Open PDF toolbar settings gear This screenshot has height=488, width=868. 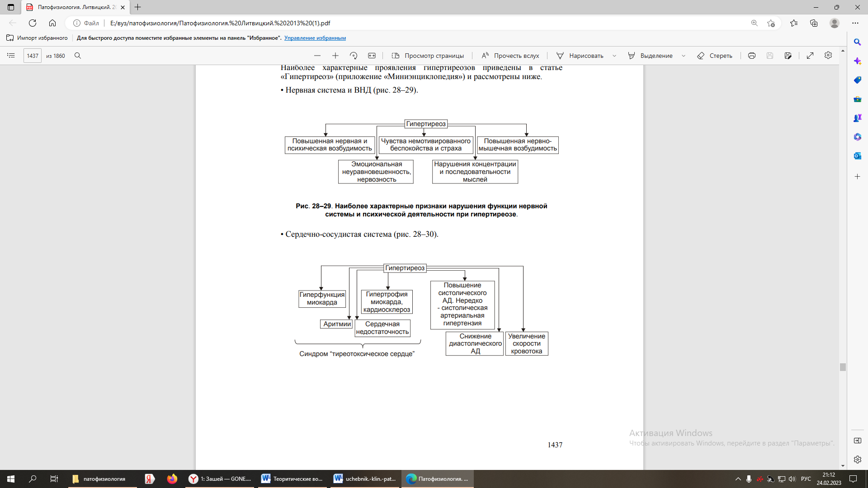coord(828,55)
